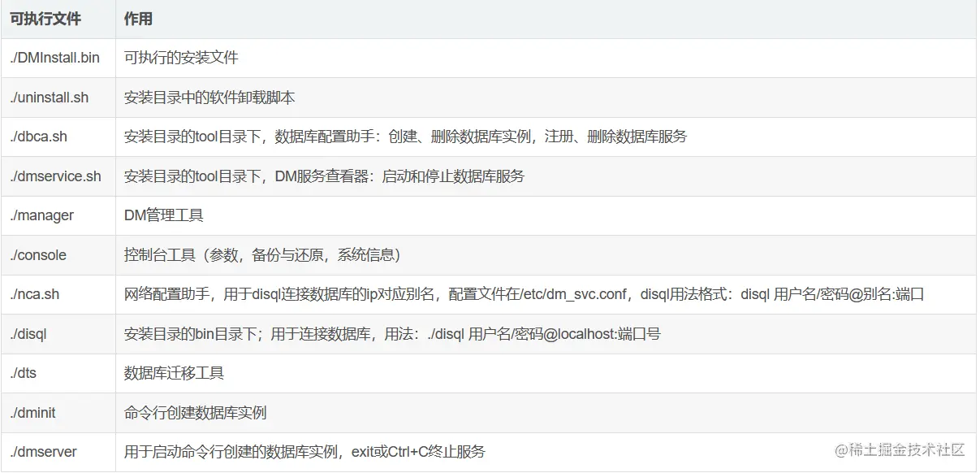980x473 pixels.
Task: Click the 用于启动命令行创建的数据库实例 description
Action: click(304, 452)
